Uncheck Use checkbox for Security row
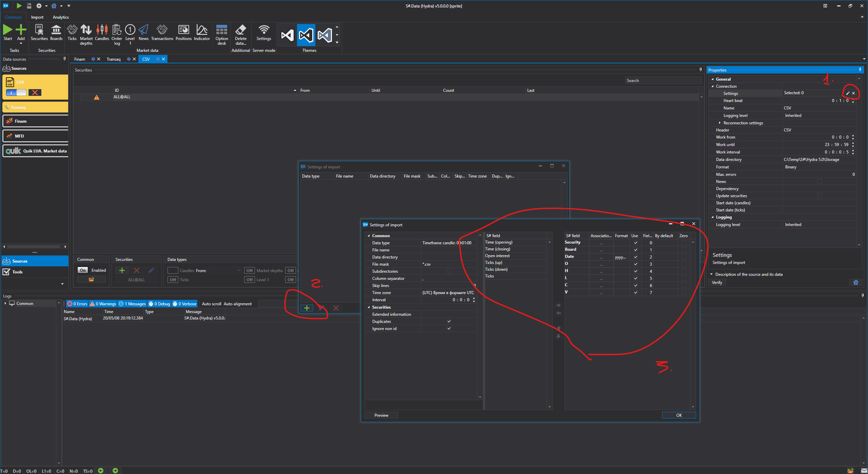Screen dimensions: 868x474 635,243
